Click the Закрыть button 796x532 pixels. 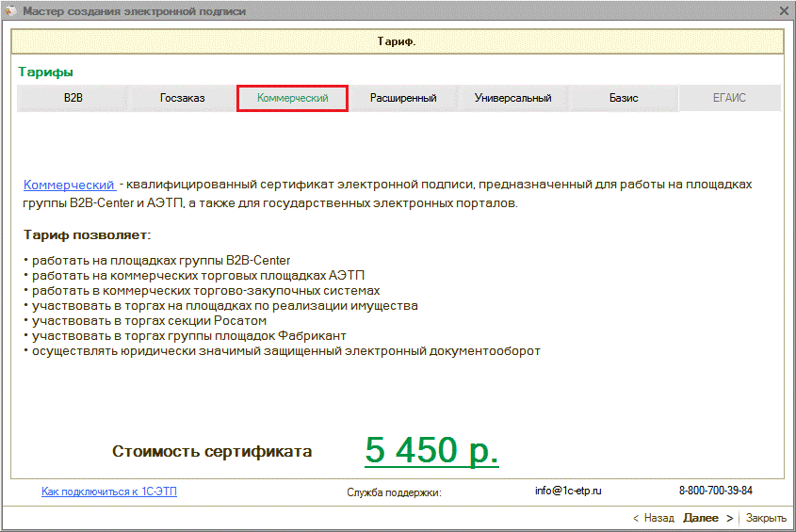[x=766, y=518]
